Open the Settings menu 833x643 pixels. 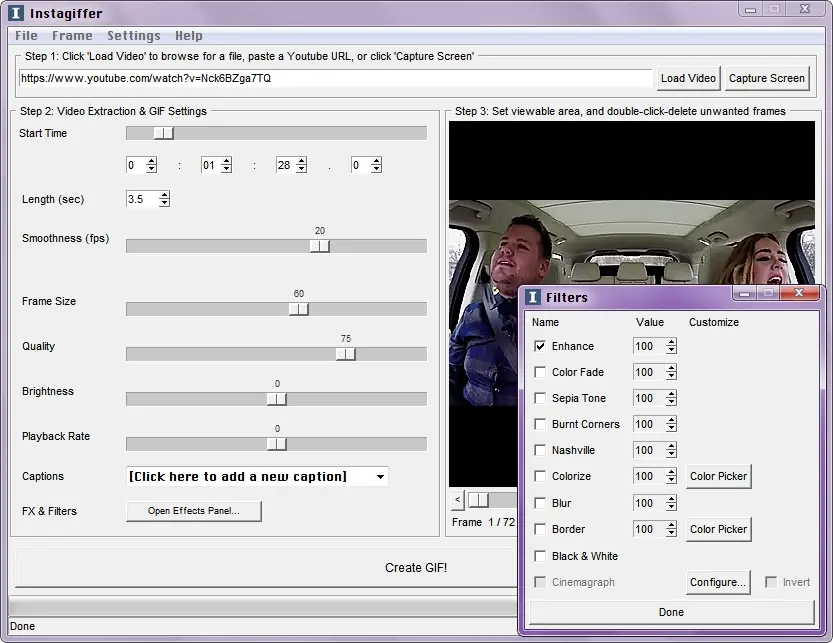coord(134,36)
